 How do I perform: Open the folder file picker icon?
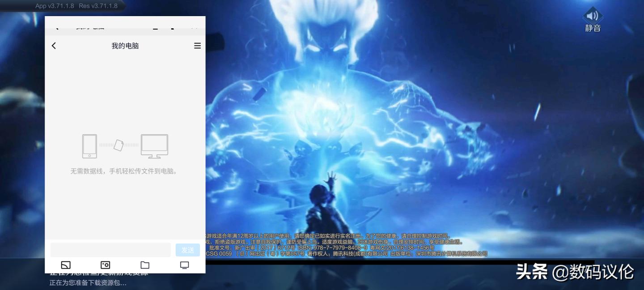click(x=145, y=265)
